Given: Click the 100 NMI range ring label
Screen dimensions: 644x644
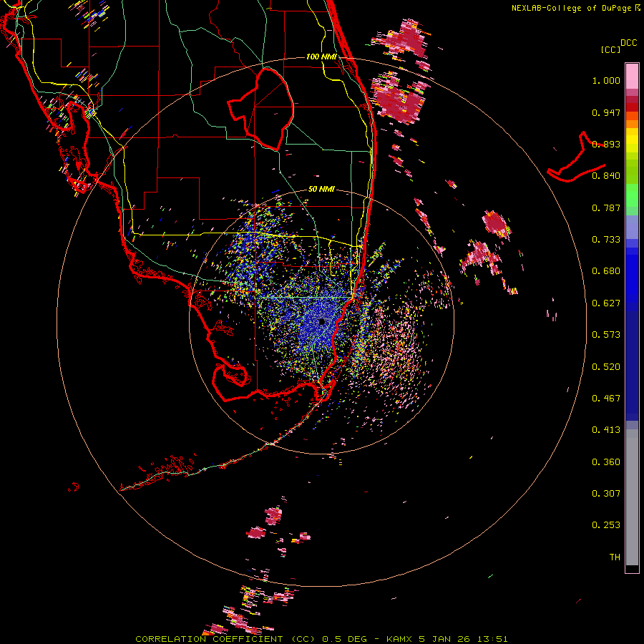Looking at the screenshot, I should click(x=321, y=57).
